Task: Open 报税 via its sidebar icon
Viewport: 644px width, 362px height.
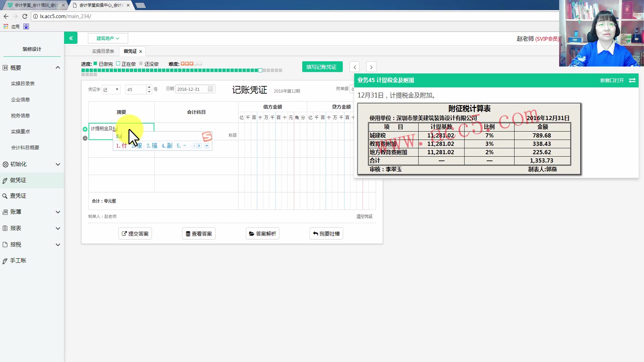Action: click(5, 244)
